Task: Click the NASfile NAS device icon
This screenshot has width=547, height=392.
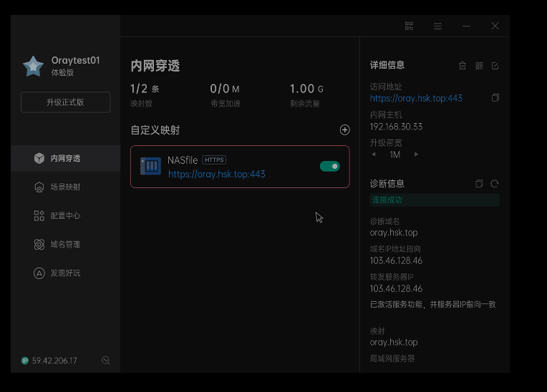Action: (x=150, y=166)
